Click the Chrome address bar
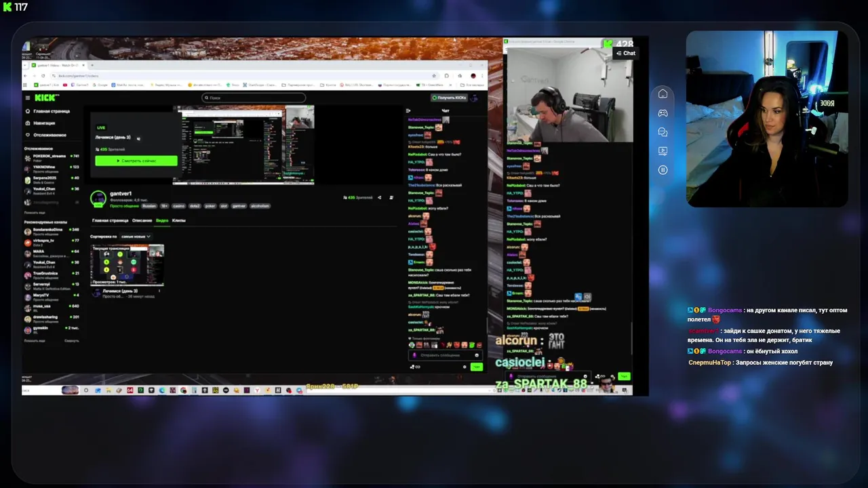 pyautogui.click(x=244, y=76)
